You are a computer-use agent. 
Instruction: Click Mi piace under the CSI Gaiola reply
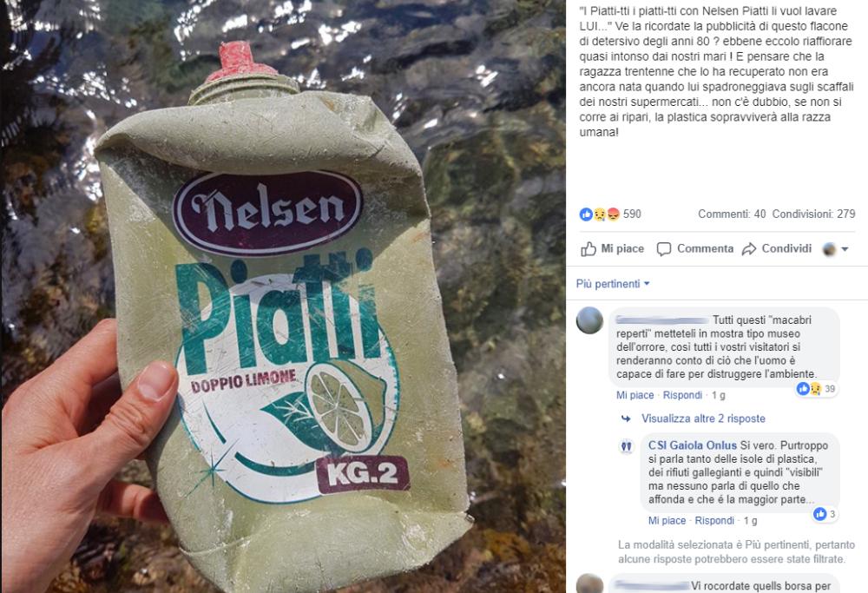point(667,521)
